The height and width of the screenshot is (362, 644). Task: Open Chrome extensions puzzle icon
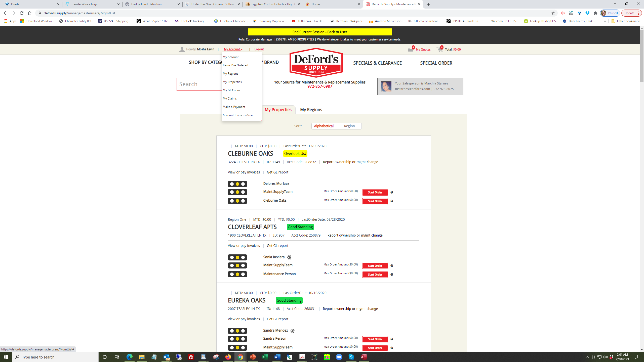coord(595,13)
